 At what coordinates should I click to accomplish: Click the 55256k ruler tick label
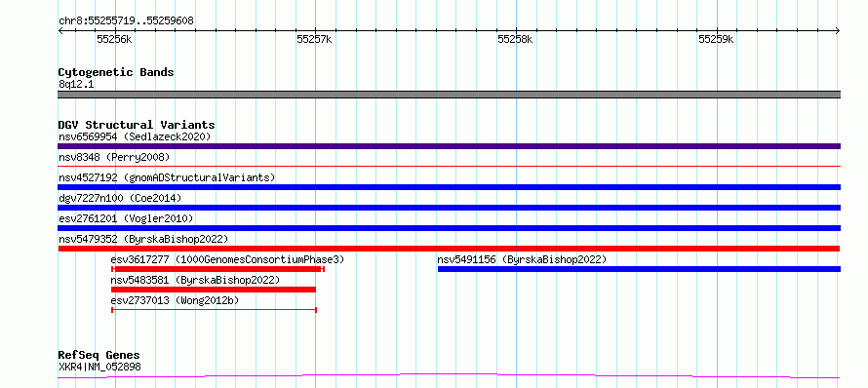pyautogui.click(x=114, y=39)
